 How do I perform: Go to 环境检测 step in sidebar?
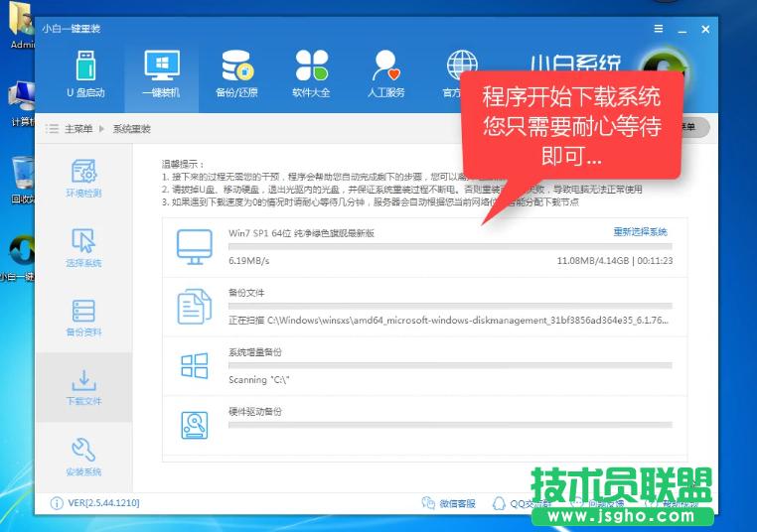click(x=83, y=179)
